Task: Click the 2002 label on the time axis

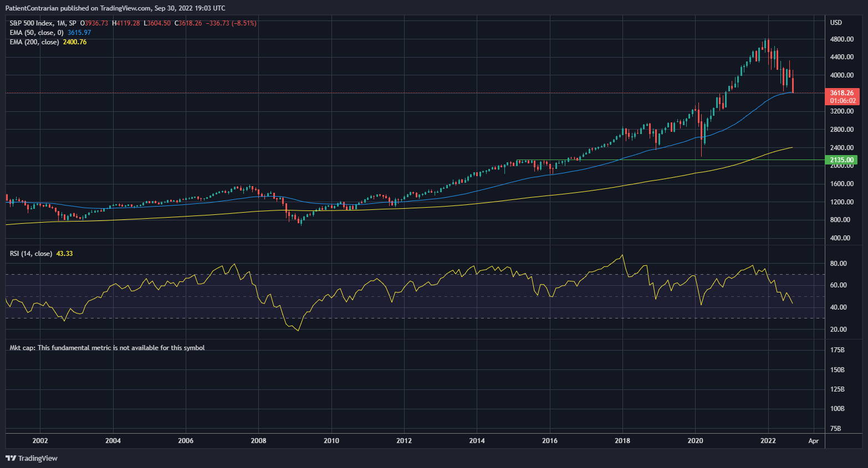Action: pyautogui.click(x=40, y=441)
